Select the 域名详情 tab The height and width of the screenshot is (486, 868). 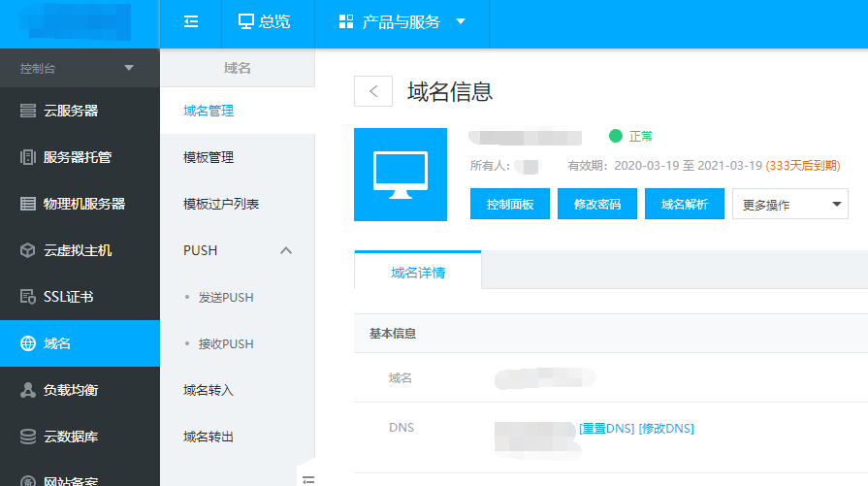click(x=418, y=272)
